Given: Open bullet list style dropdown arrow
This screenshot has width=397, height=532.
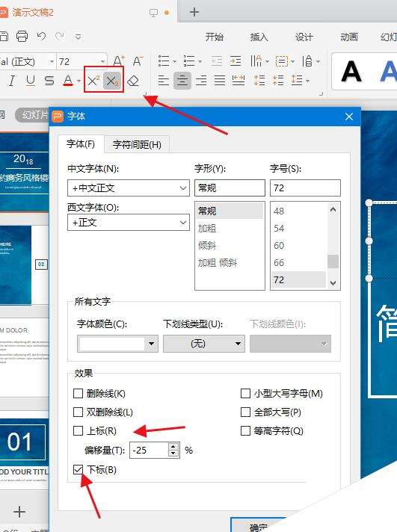Looking at the screenshot, I should point(174,61).
